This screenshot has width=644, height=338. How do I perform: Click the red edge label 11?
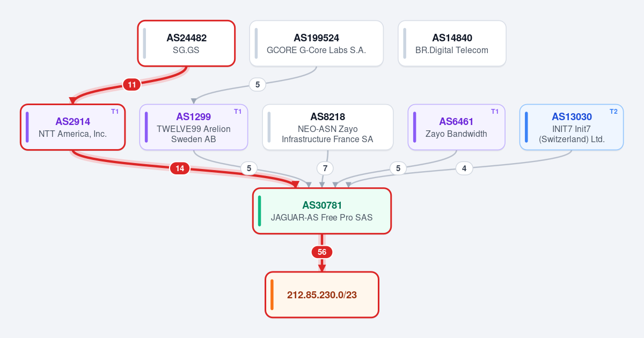(131, 84)
